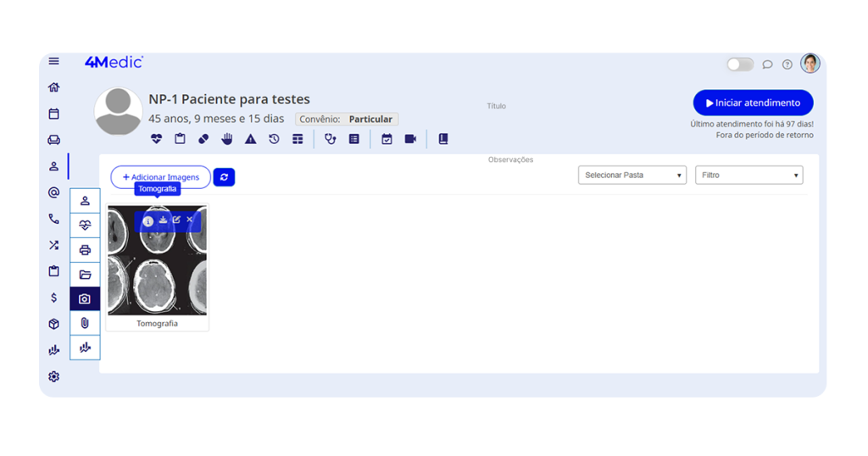The image size is (868, 456).
Task: Click the video camera teleconsultation icon
Action: pos(410,139)
